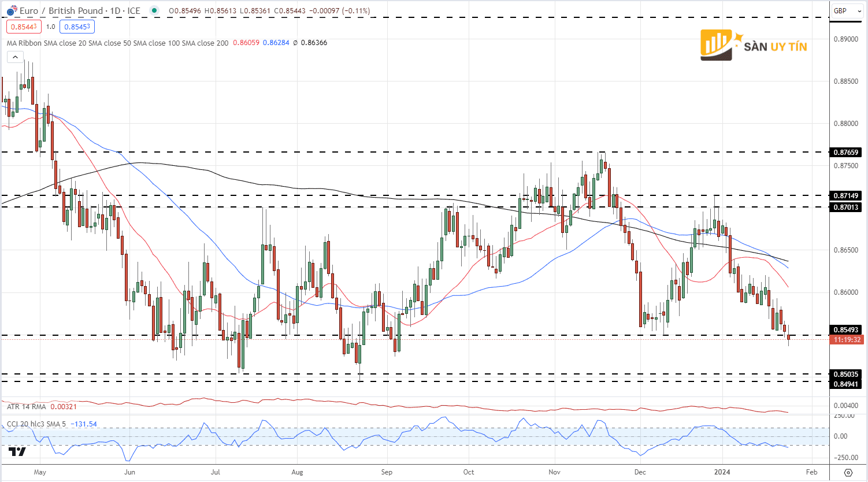Select the 0.85493 horizontal line price label
The image size is (868, 482).
tap(846, 330)
